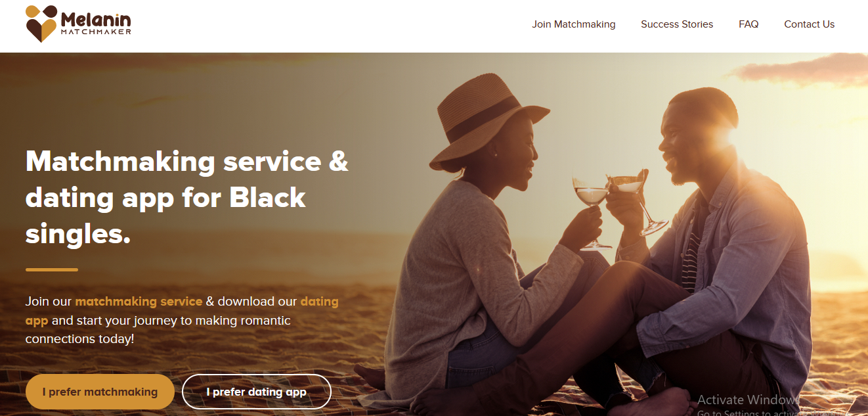Click the woman's straw hat in photo

point(489,122)
